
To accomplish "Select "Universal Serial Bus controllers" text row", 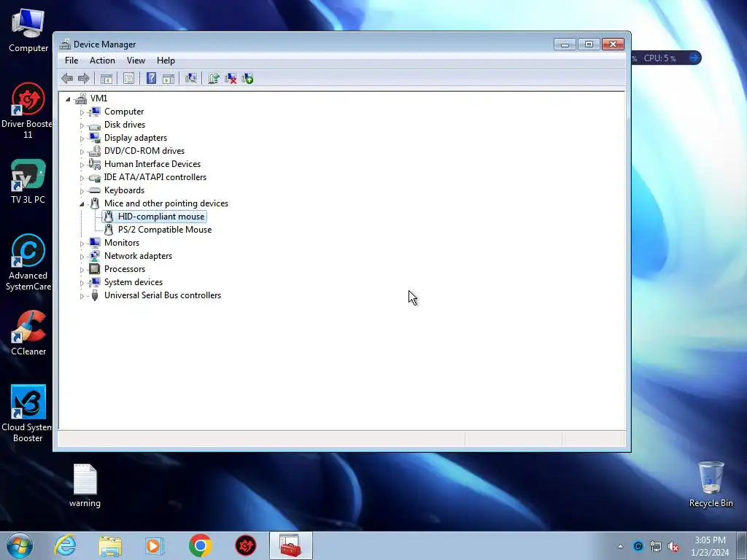I will 163,295.
